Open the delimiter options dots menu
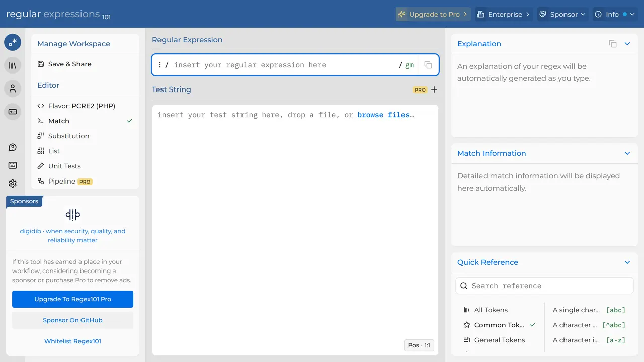644x362 pixels. tap(160, 65)
